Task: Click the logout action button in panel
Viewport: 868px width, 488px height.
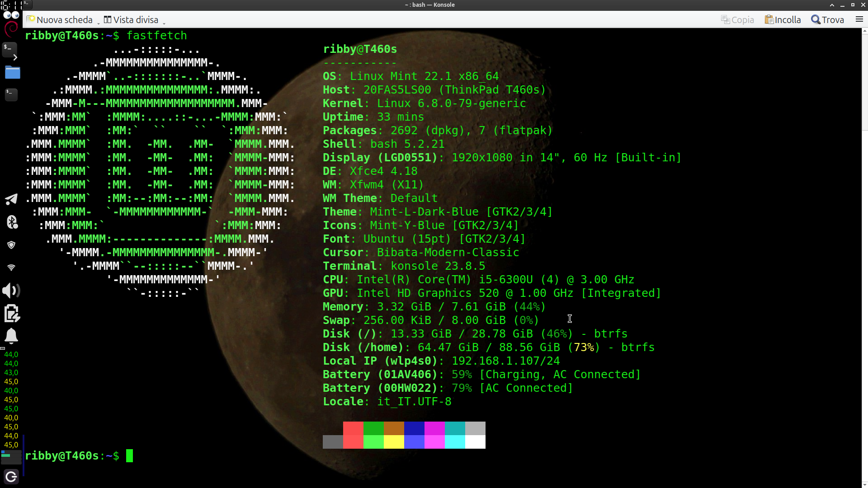Action: (11, 477)
